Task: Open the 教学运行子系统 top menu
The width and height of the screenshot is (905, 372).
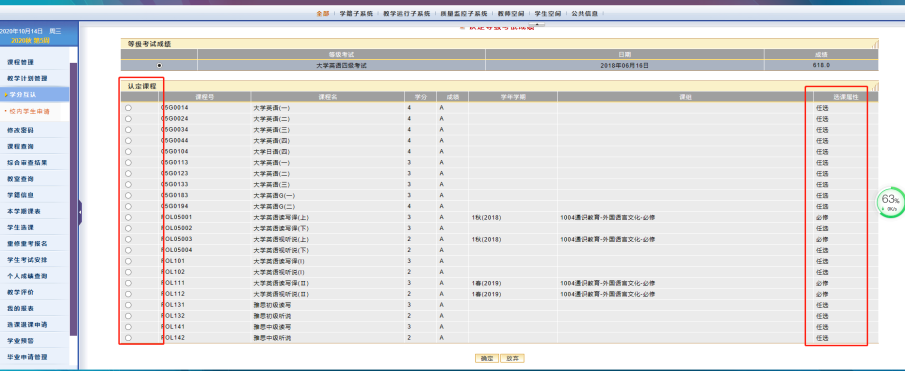Action: (x=407, y=13)
